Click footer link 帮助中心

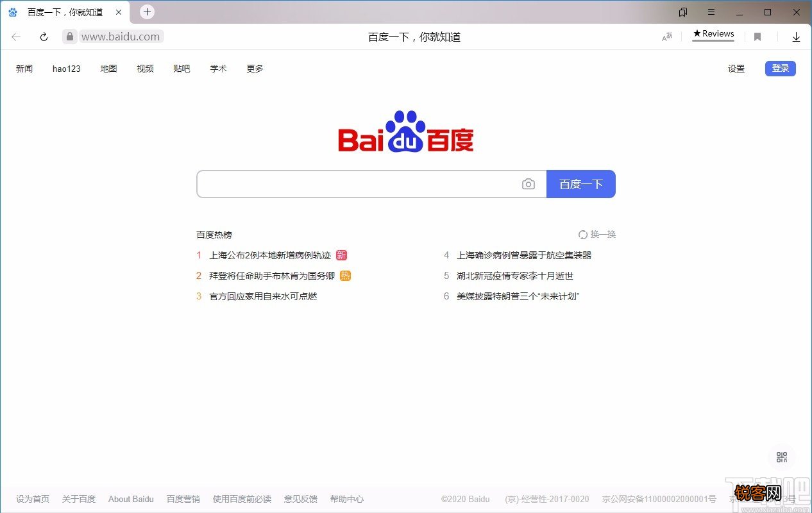[x=347, y=499]
